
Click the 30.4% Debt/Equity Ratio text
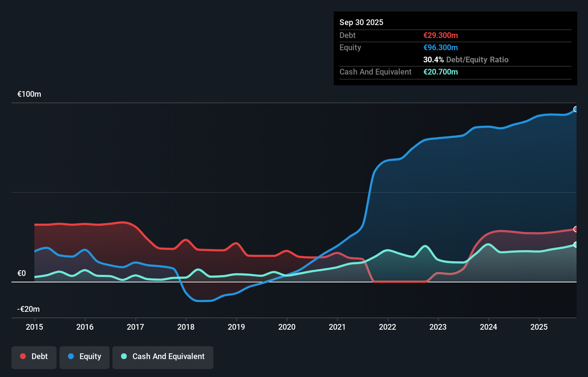pos(466,59)
